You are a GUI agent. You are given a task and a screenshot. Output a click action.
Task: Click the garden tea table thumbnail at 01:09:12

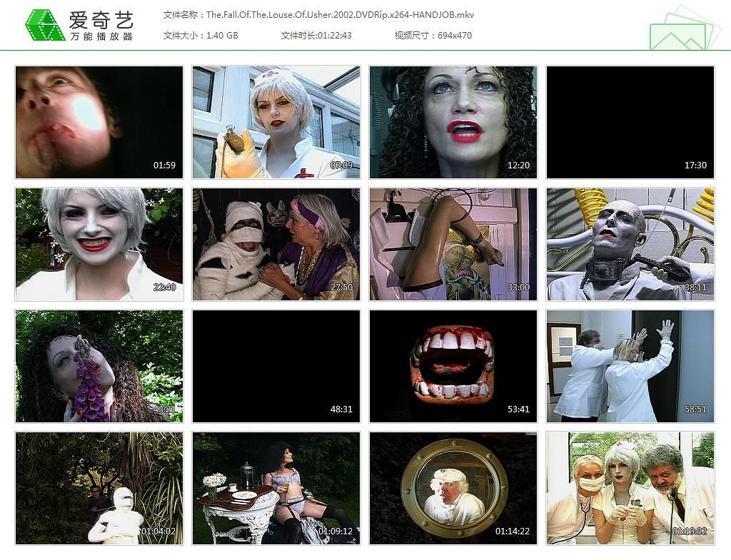(276, 488)
